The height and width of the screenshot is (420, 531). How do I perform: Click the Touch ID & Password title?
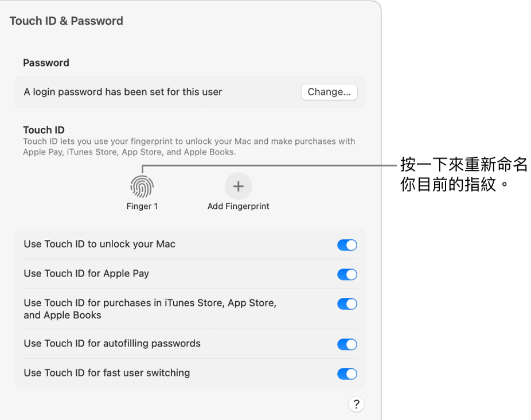click(67, 21)
